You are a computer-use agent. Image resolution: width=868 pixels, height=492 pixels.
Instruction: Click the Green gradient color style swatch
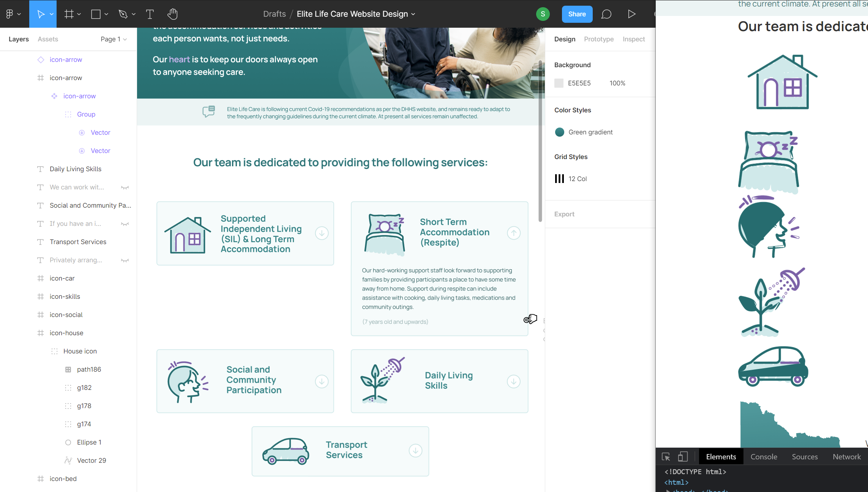click(x=559, y=132)
